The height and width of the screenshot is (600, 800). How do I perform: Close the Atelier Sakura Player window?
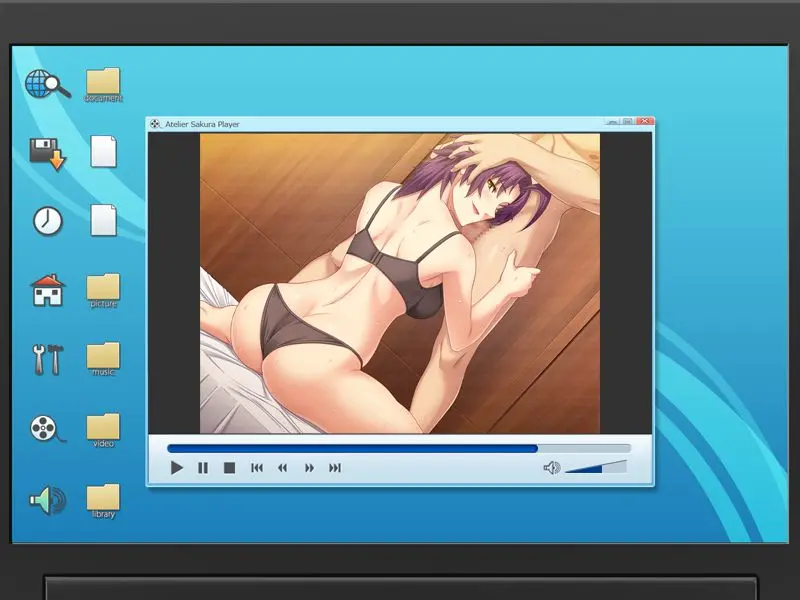[645, 121]
